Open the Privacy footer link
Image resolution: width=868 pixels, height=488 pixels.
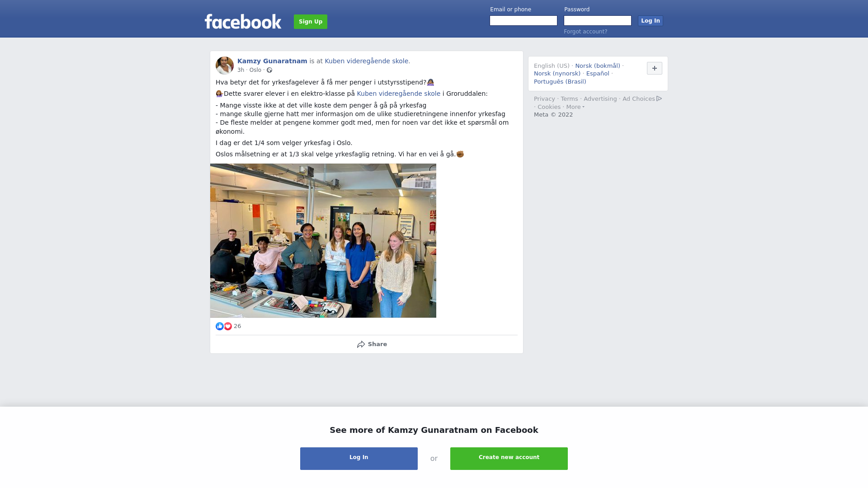(544, 99)
